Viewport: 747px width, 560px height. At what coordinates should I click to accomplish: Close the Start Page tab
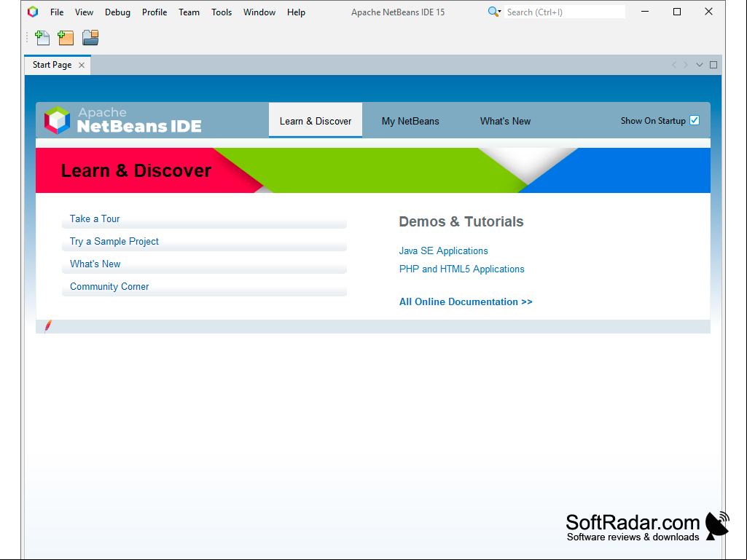point(82,66)
